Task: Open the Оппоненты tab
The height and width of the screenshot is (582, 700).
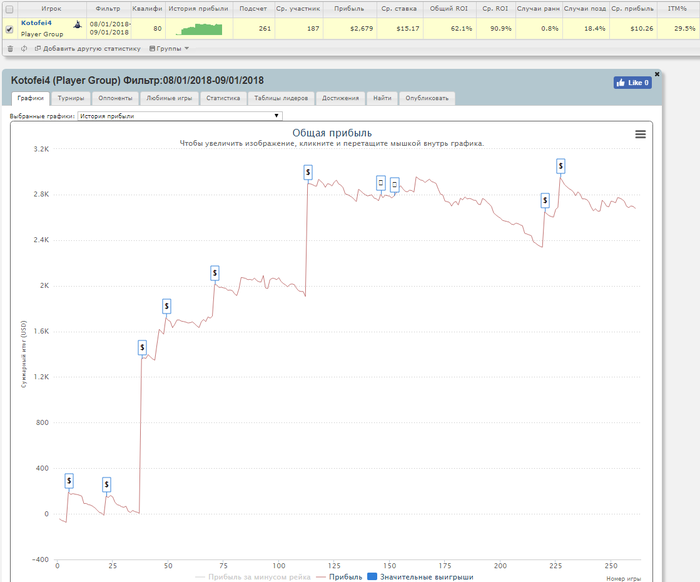Action: pos(115,98)
